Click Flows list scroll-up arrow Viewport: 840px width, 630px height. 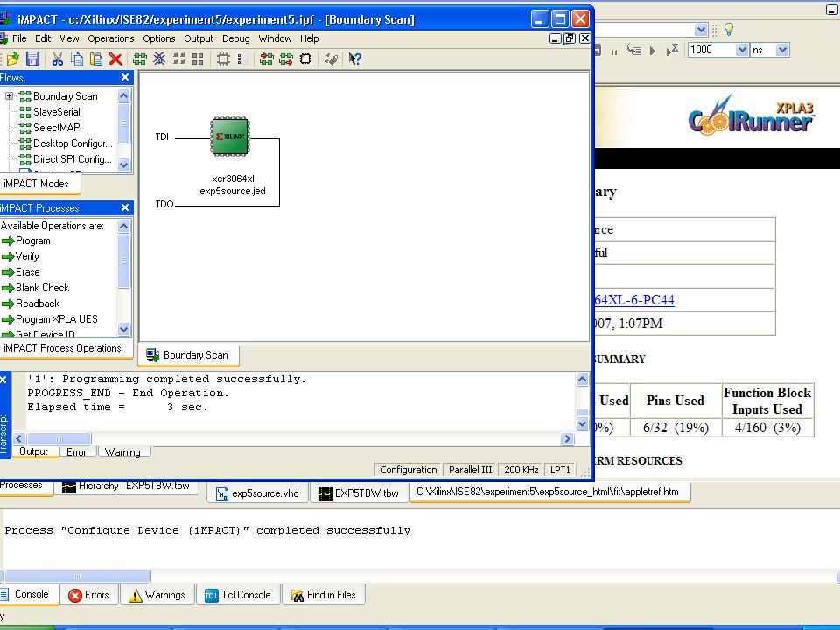pos(123,95)
